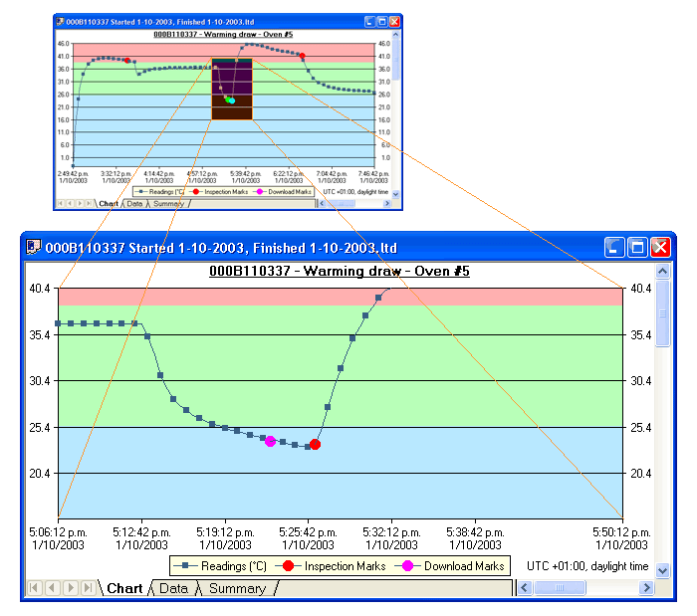
Task: Click scroll-up arrow in small top window
Action: 395,34
